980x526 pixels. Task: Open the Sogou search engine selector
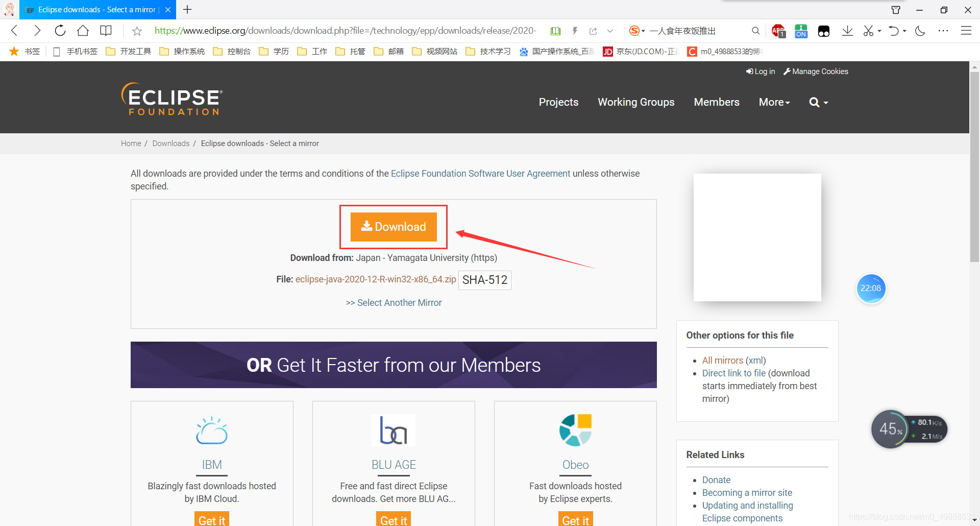coord(636,31)
